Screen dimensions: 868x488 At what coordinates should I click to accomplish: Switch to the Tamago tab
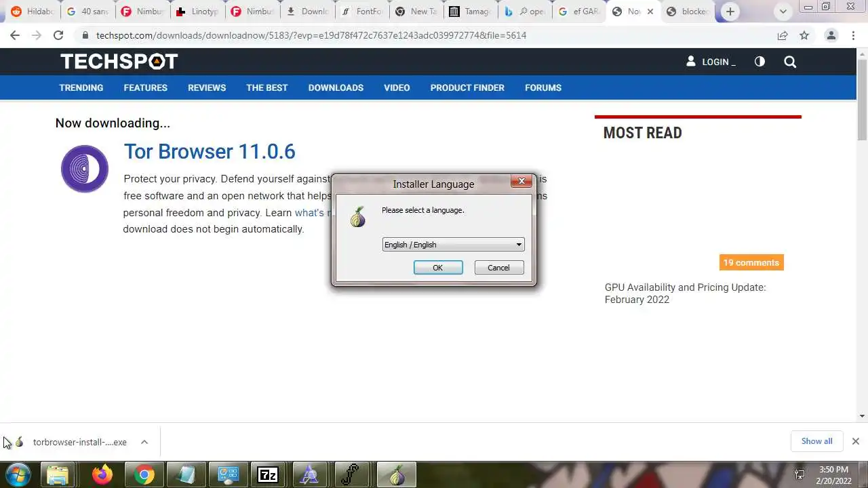point(471,12)
